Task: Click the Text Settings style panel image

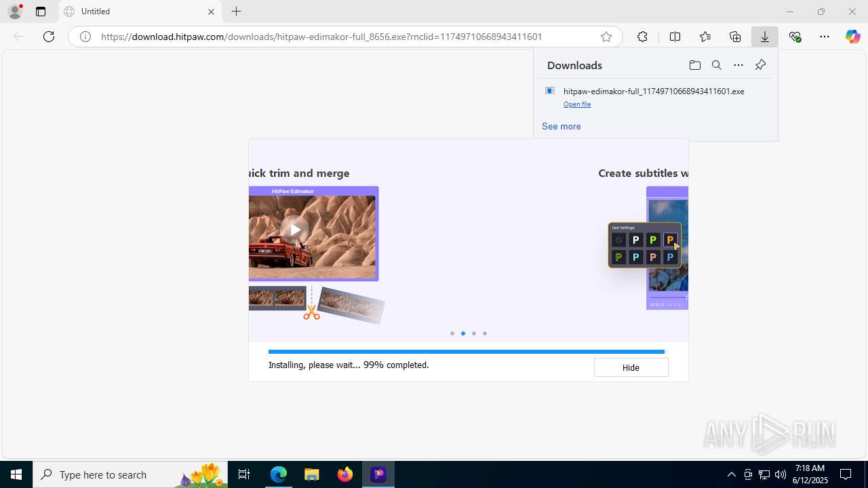Action: [644, 245]
